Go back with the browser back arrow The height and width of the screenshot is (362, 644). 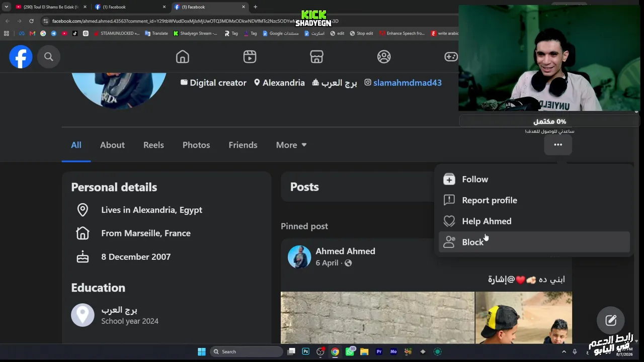click(x=8, y=21)
